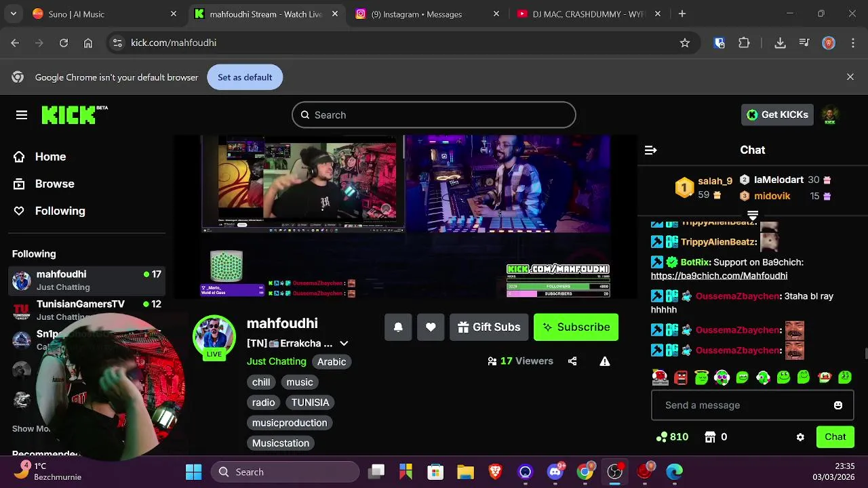Click the Send a message input
This screenshot has height=488, width=868.
coord(745,405)
